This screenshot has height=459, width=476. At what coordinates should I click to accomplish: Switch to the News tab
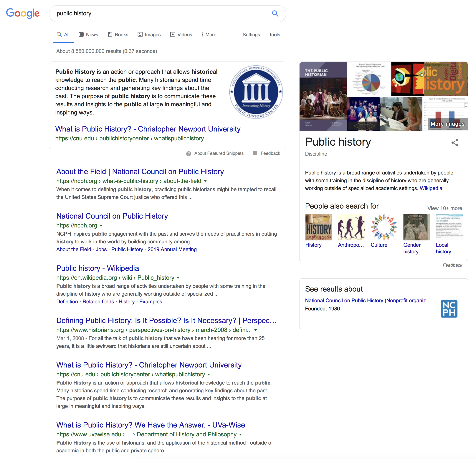tap(88, 35)
